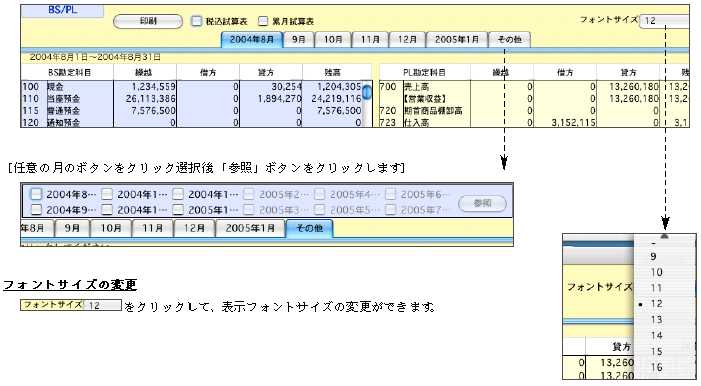Viewport: 701px width, 386px height.
Task: Switch to the 2004年8月 tab in top panel
Action: tap(252, 39)
